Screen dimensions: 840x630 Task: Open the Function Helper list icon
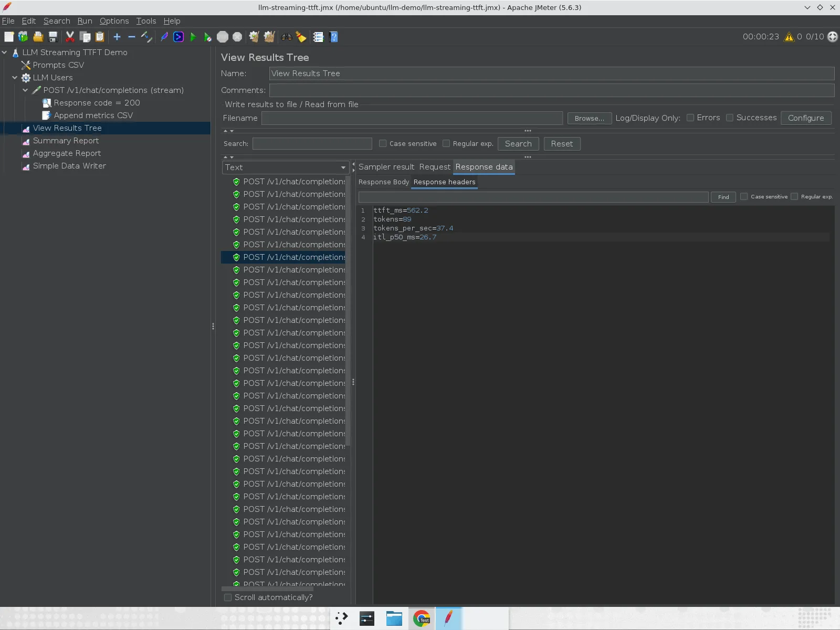coord(318,37)
